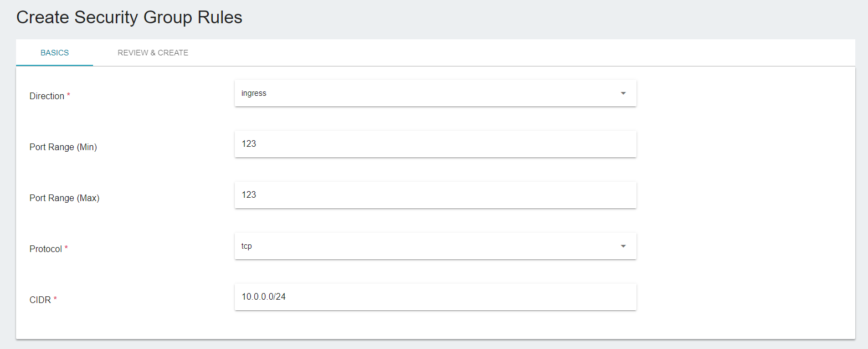Click the Protocol field showing tcp
Image resolution: width=868 pixels, height=349 pixels.
click(x=435, y=246)
